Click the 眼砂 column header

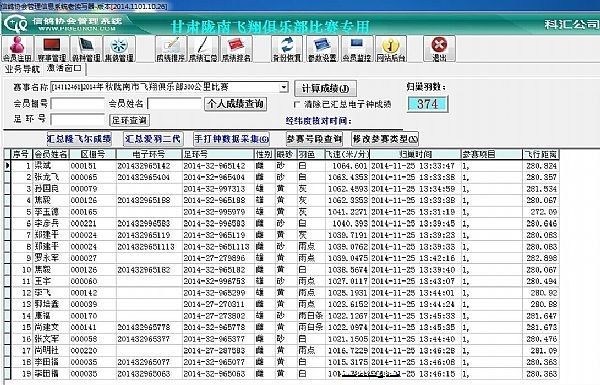tap(285, 154)
